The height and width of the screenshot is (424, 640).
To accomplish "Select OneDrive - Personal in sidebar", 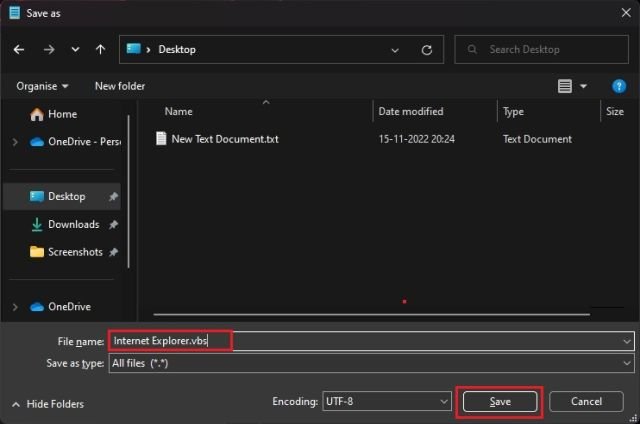I will coord(76,142).
